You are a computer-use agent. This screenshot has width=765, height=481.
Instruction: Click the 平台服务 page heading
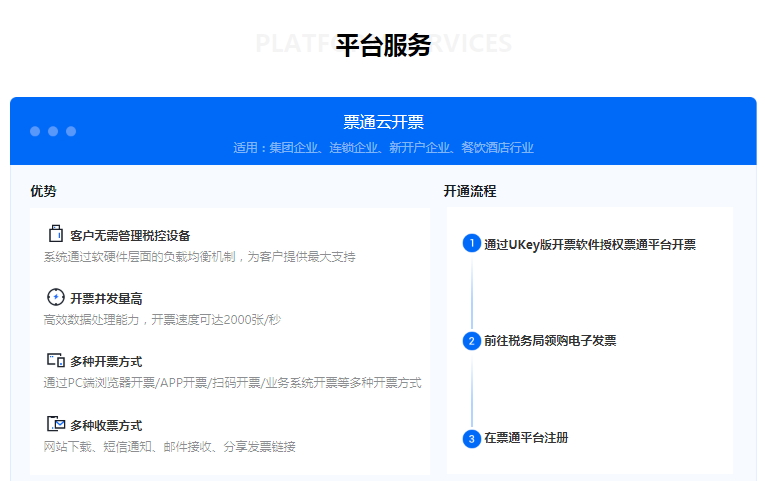coord(383,45)
